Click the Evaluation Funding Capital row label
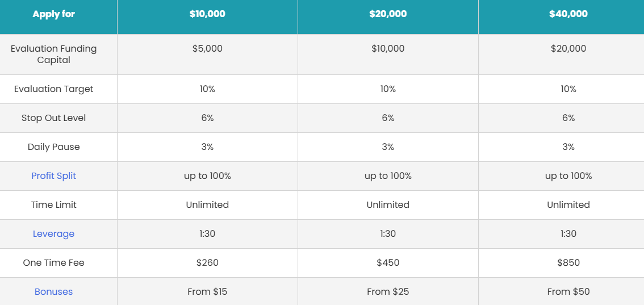 [54, 54]
